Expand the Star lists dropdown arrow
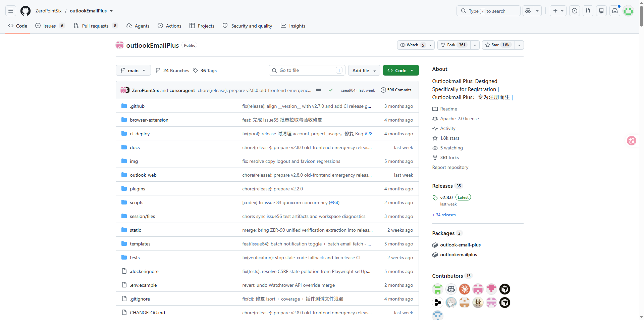644x320 pixels. tap(519, 45)
